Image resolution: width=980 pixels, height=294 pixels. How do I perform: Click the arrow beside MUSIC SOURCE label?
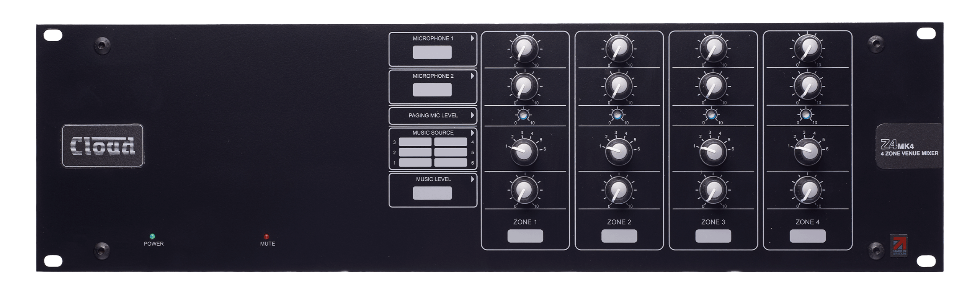[x=472, y=133]
